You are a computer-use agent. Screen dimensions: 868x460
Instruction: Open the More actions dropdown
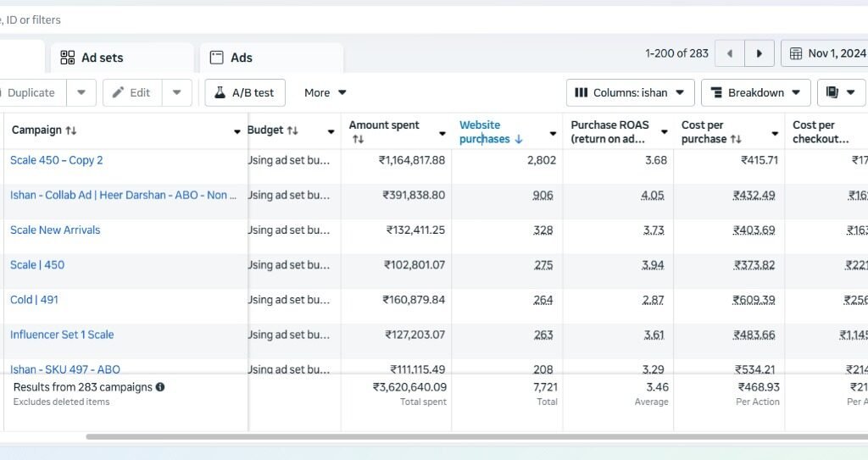[325, 92]
